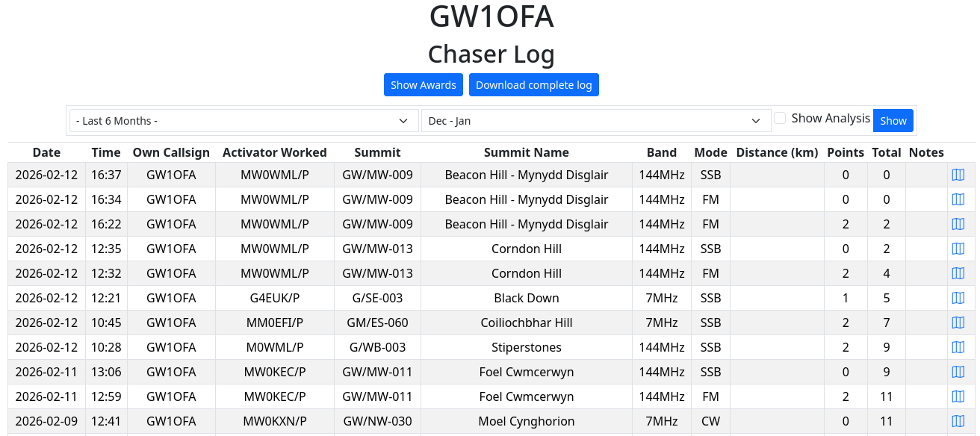Click map icon for Moel Cynghorion row
The width and height of the screenshot is (980, 436).
[x=958, y=421]
